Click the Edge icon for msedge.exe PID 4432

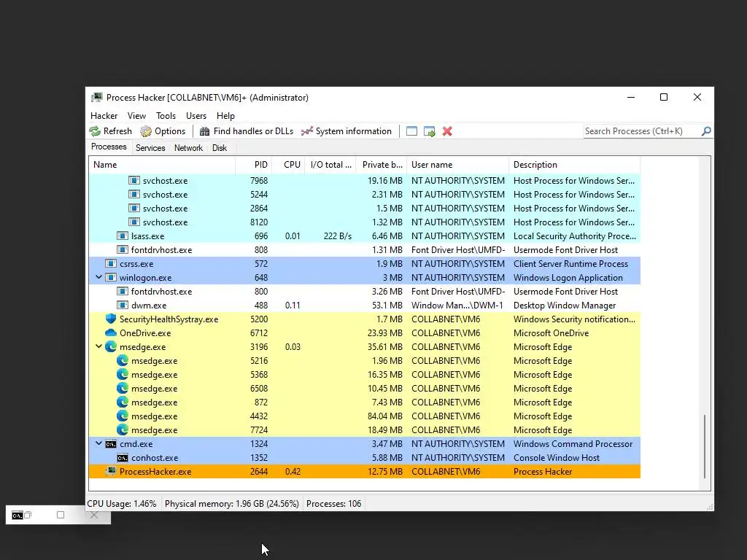123,416
